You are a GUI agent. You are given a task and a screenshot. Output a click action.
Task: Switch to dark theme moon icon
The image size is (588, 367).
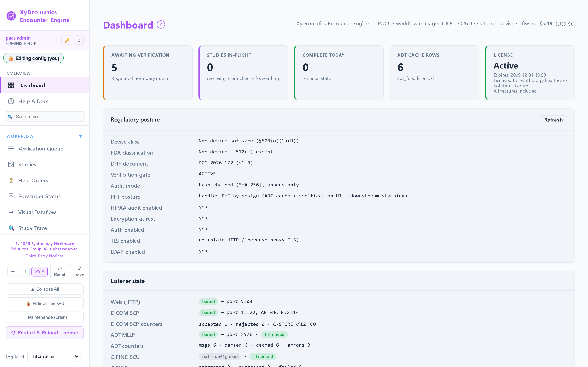coord(25,271)
